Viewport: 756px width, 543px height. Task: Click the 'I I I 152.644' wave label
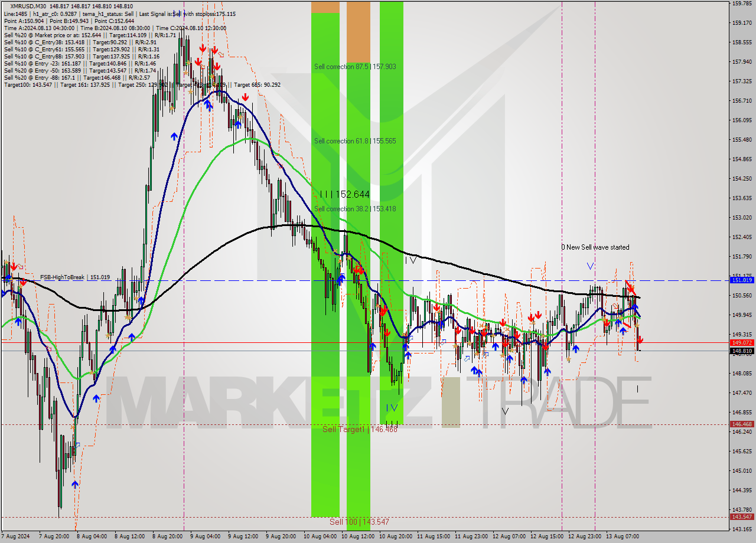click(344, 194)
